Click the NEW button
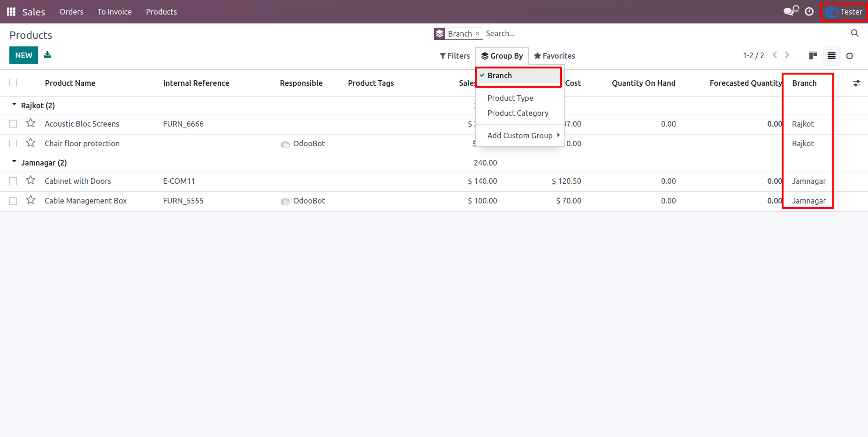The height and width of the screenshot is (437, 868). (x=23, y=55)
